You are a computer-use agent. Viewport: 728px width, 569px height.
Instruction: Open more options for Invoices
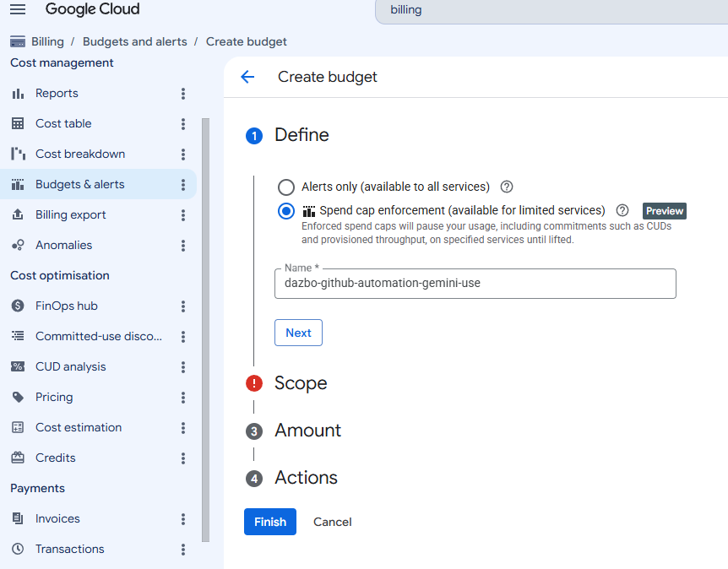tap(183, 519)
